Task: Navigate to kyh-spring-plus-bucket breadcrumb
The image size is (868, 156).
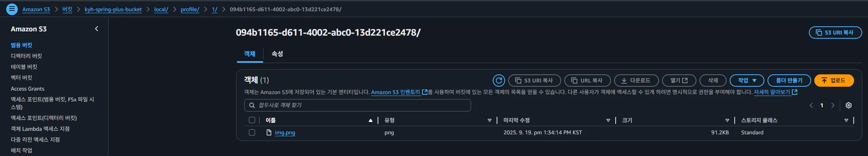Action: click(113, 9)
